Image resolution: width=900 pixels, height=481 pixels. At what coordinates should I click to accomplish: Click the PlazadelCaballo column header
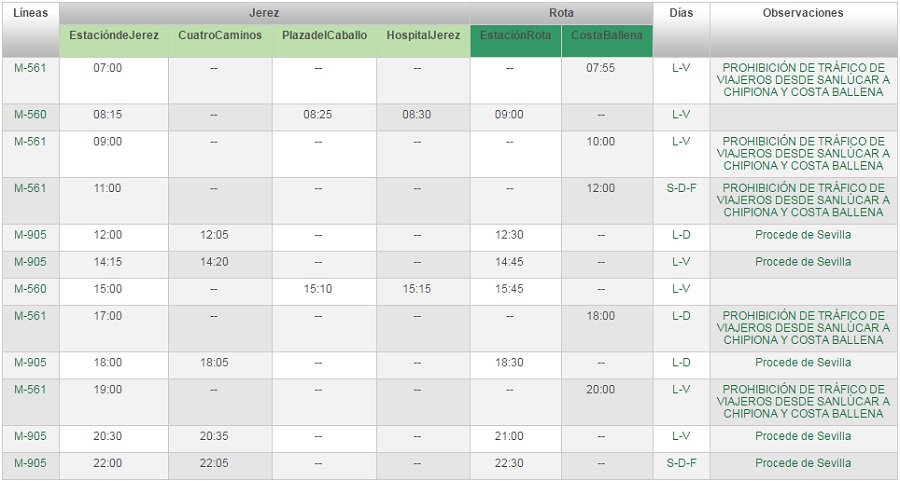click(x=324, y=36)
